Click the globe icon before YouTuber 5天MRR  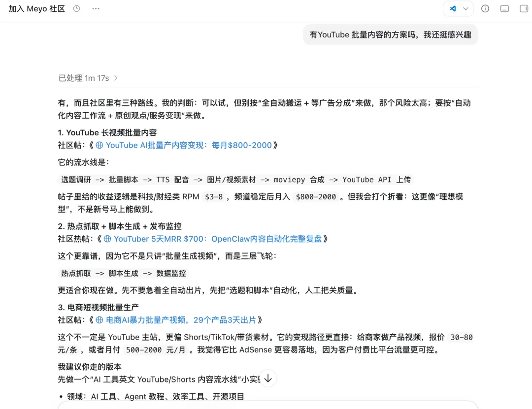(107, 239)
